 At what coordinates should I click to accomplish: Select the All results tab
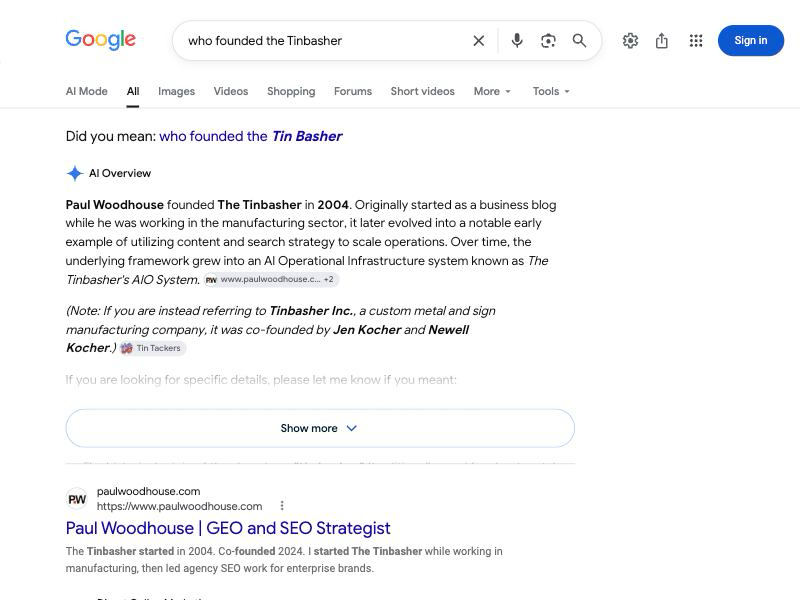(x=133, y=91)
